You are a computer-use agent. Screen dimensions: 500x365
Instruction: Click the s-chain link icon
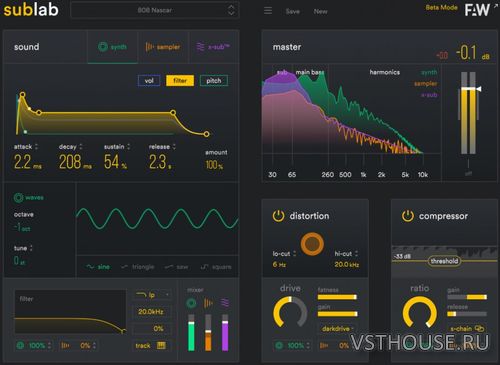479,328
